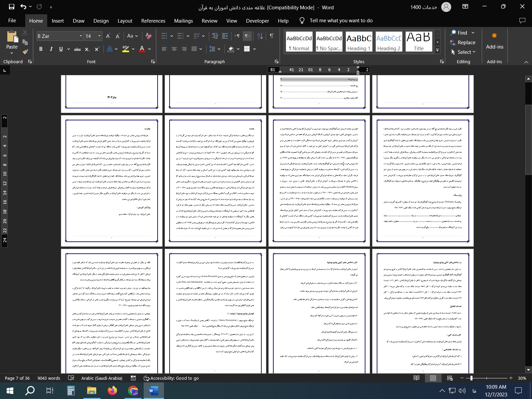Open the font name dropdown B Zar
The width and height of the screenshot is (532, 399).
(80, 36)
